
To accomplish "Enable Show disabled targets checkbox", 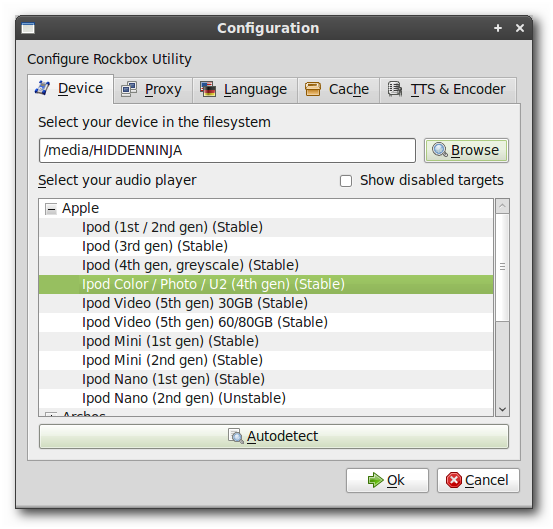I will 346,181.
